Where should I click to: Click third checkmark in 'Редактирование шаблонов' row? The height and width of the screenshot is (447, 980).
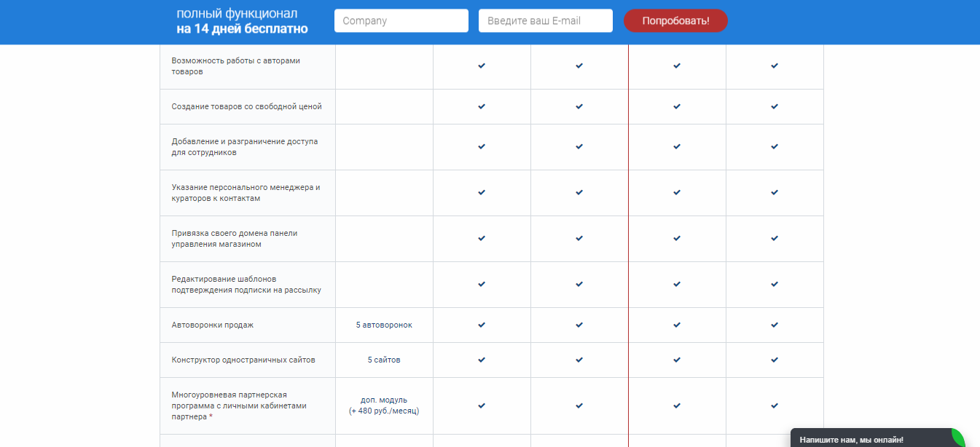(x=677, y=284)
